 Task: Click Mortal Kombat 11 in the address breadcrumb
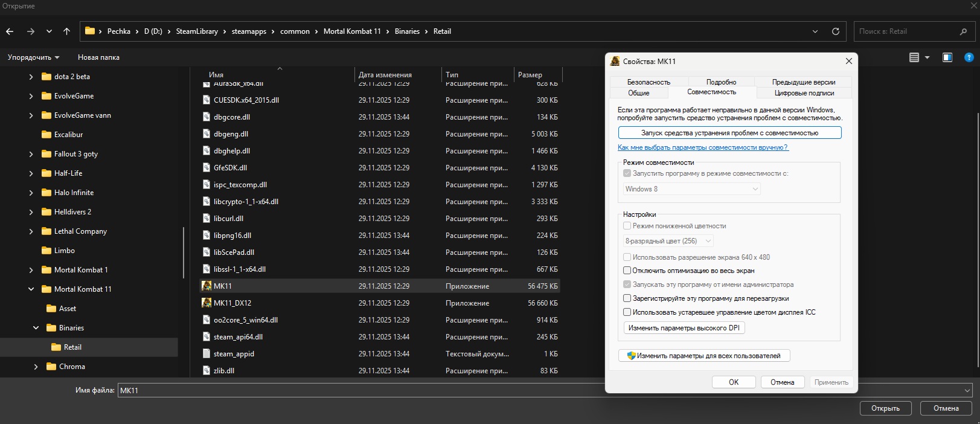click(352, 31)
